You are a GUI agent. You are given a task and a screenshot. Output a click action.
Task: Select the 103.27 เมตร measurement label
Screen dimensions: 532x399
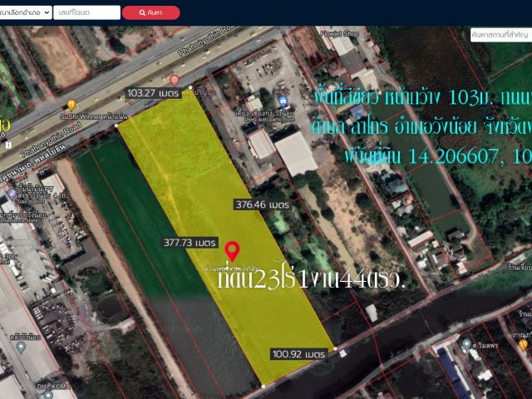(x=153, y=93)
